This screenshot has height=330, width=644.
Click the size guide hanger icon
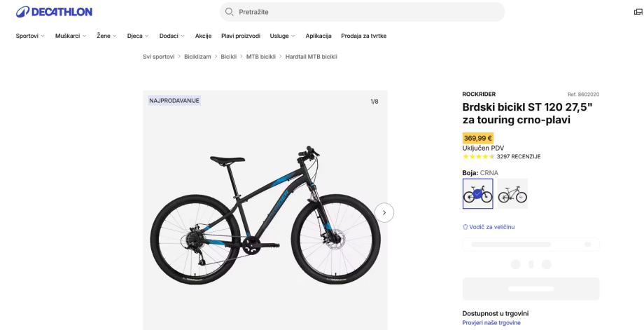click(465, 226)
